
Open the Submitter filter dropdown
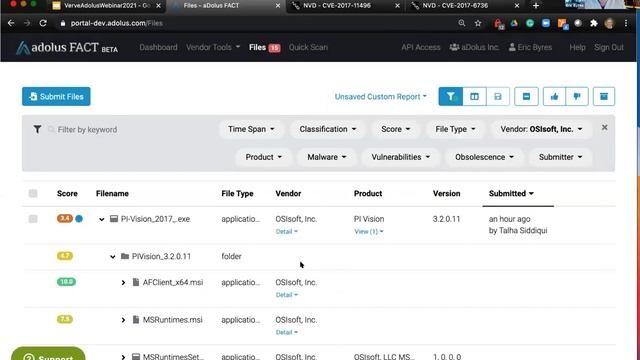pyautogui.click(x=560, y=157)
